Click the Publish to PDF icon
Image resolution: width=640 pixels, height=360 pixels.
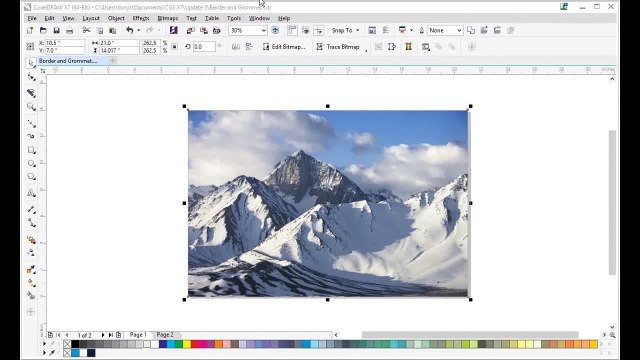[x=217, y=30]
